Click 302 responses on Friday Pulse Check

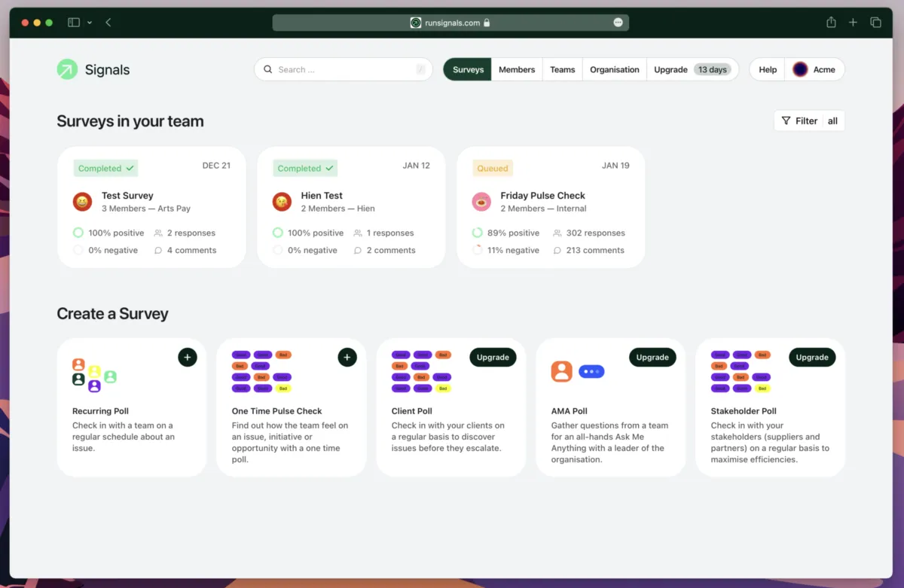point(589,233)
